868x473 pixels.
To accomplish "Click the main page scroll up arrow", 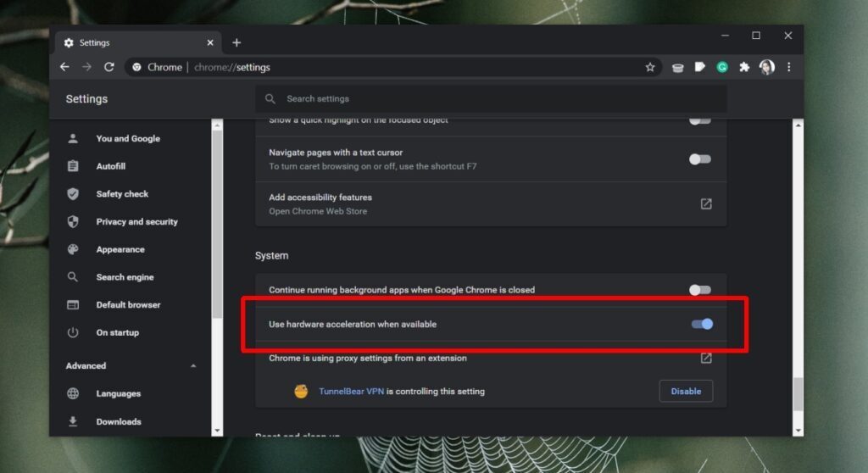I will coord(798,125).
